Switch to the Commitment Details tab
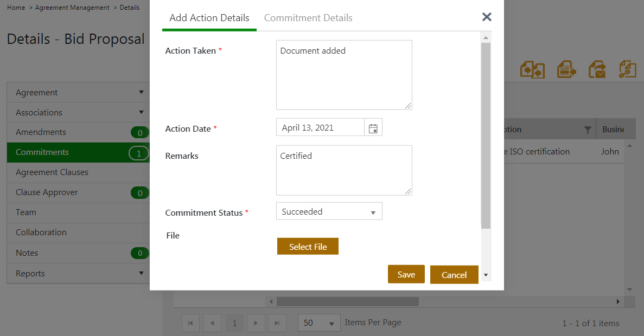644x336 pixels. click(308, 18)
